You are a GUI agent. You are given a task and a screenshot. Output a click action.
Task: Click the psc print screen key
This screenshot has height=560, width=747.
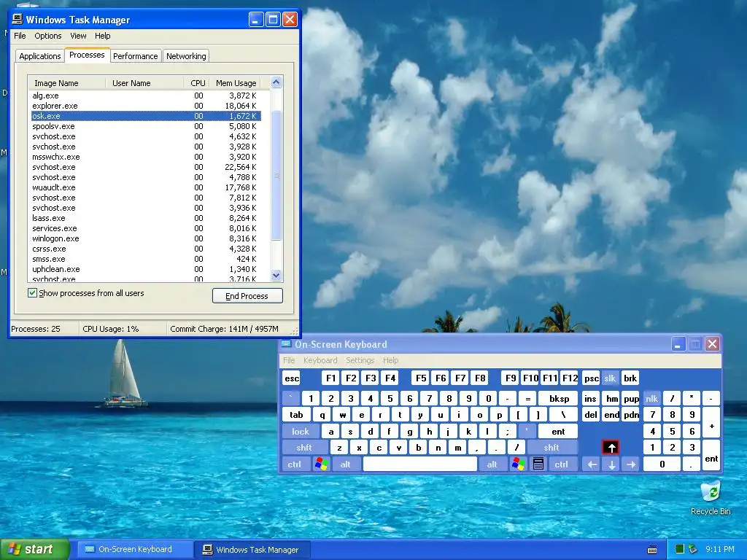[x=591, y=378]
